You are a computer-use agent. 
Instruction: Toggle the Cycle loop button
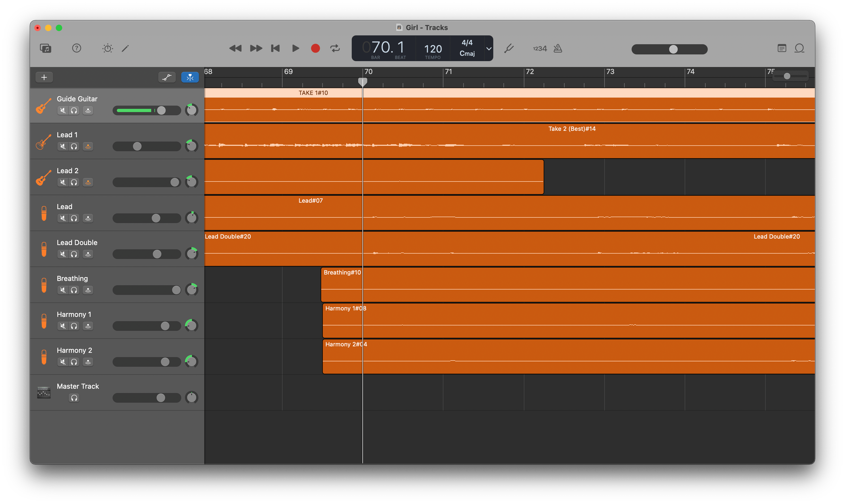tap(335, 48)
